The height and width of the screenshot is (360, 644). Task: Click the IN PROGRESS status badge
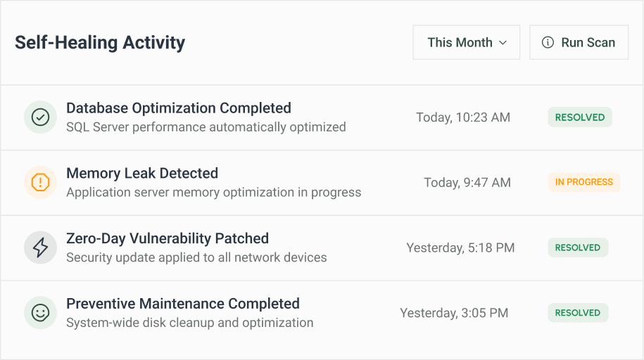(584, 182)
